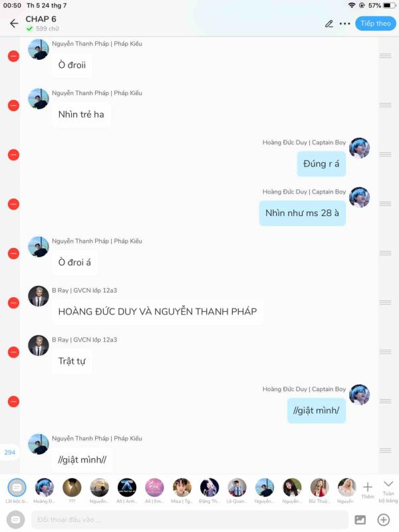Delete the 'Ò đroii' message with red minus
The width and height of the screenshot is (399, 532).
click(13, 57)
